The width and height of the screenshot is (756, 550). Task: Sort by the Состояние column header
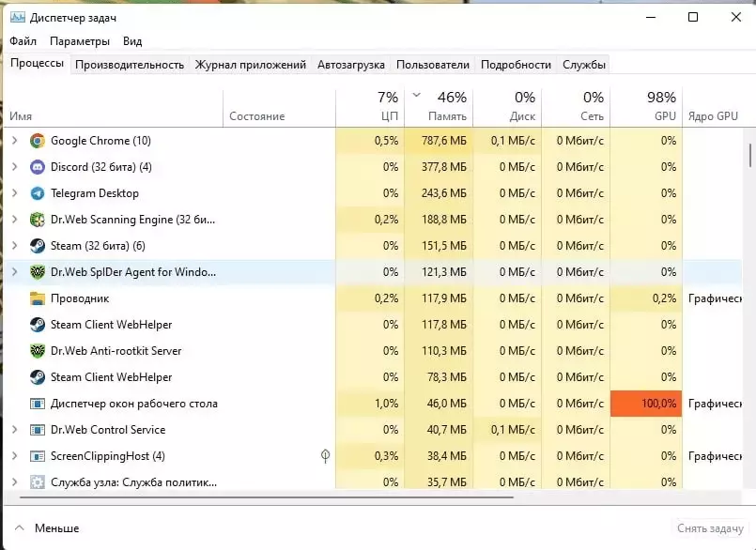(x=280, y=108)
